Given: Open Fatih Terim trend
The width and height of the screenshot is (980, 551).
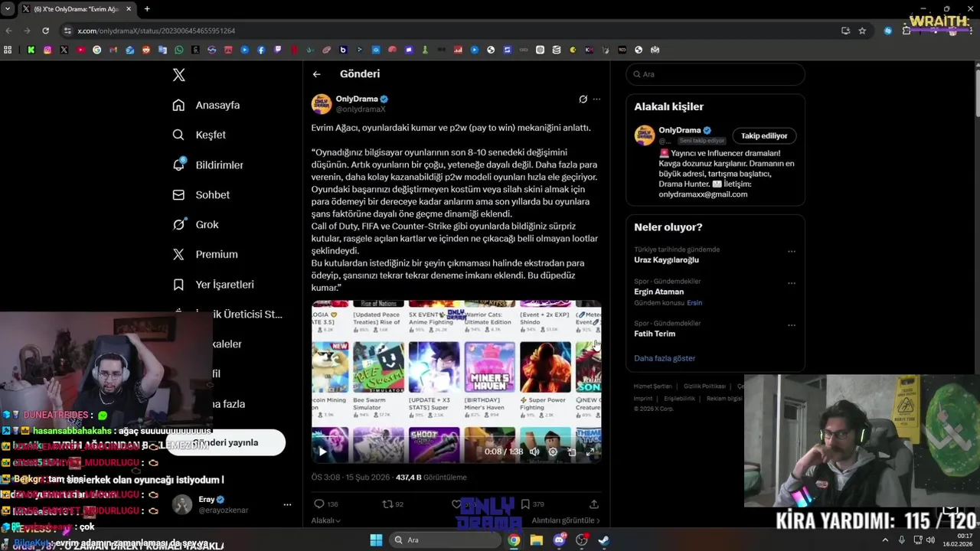Looking at the screenshot, I should (655, 334).
